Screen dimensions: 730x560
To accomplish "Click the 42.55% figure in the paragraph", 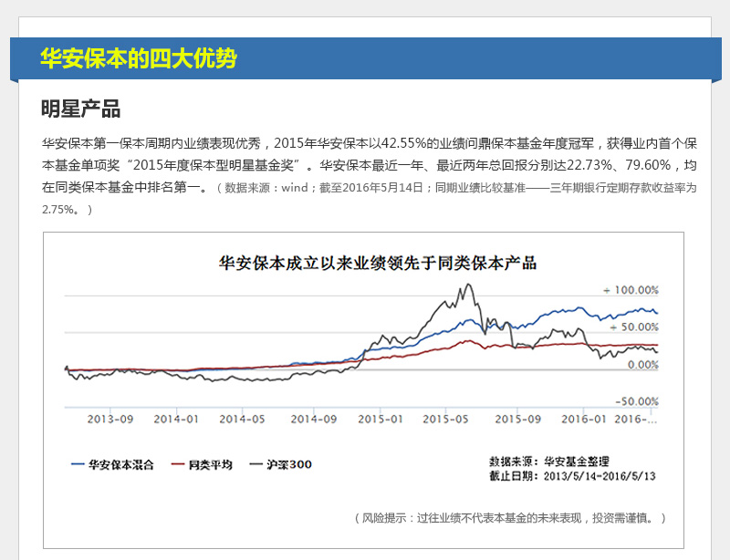I will pyautogui.click(x=403, y=143).
